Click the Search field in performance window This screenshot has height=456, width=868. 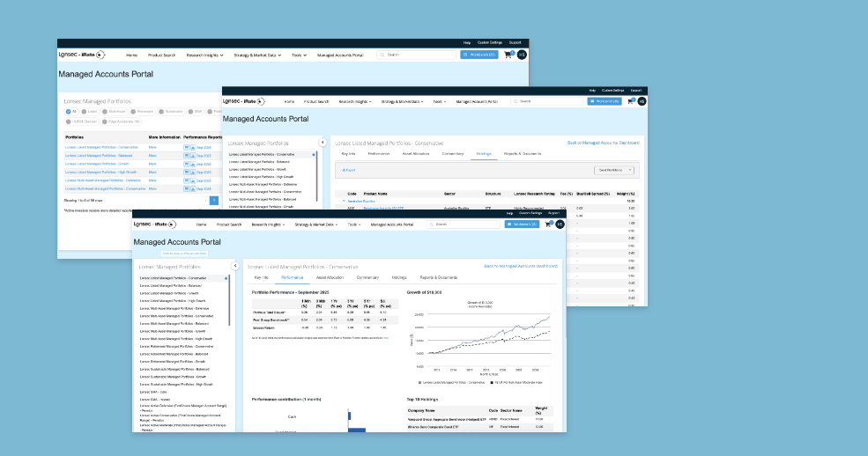coord(464,224)
